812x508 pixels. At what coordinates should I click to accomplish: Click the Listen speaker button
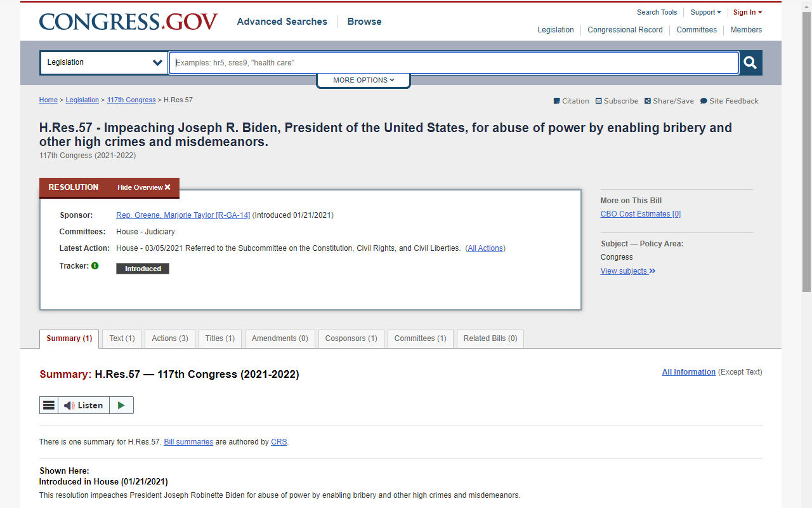(84, 405)
